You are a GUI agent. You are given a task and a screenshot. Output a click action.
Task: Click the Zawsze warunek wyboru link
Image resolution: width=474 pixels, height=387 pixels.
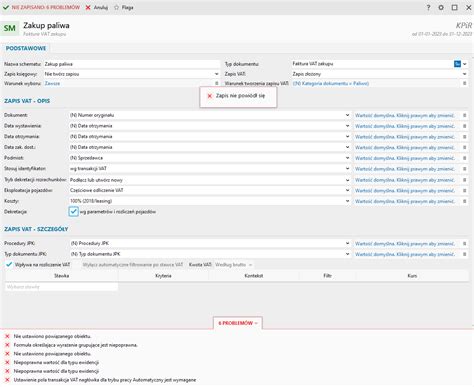(52, 83)
